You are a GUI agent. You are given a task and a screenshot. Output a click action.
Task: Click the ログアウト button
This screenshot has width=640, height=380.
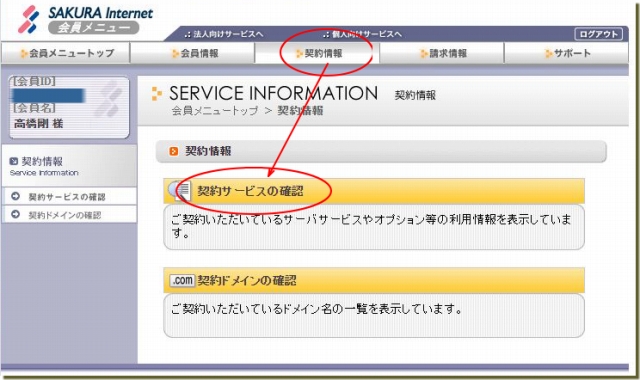click(598, 34)
